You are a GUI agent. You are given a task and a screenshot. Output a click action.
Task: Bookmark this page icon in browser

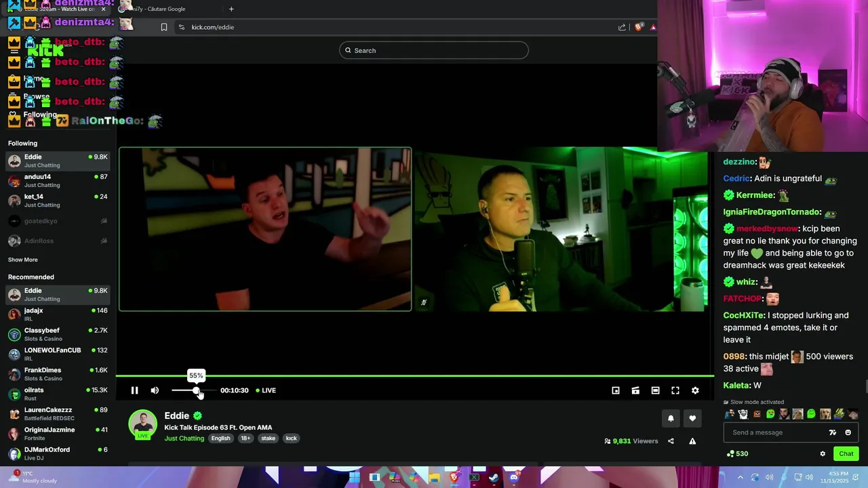[x=163, y=27]
